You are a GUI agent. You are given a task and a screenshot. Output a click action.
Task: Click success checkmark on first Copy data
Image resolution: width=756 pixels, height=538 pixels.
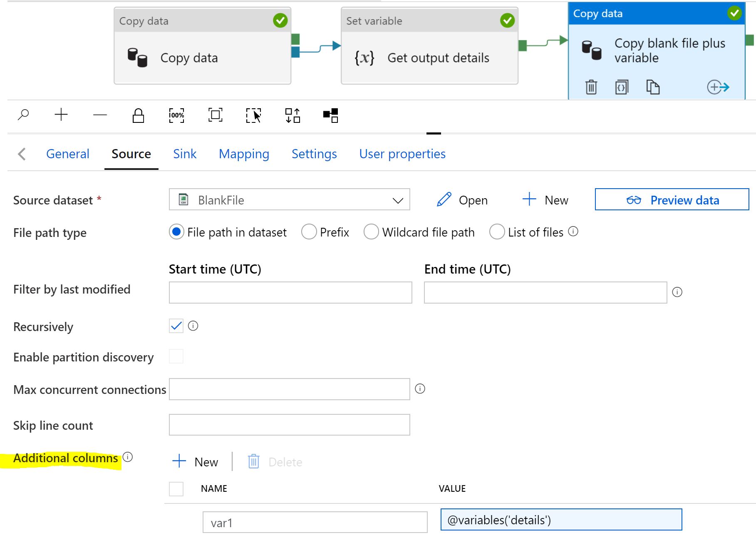point(280,20)
